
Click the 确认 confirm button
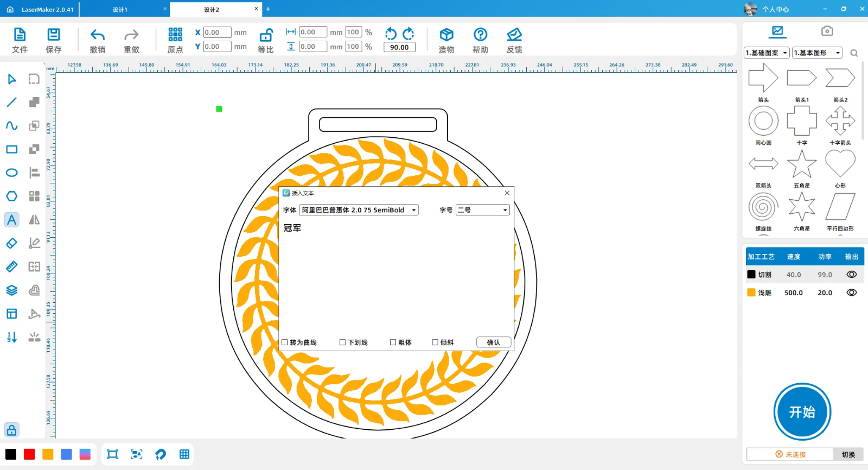tap(493, 342)
